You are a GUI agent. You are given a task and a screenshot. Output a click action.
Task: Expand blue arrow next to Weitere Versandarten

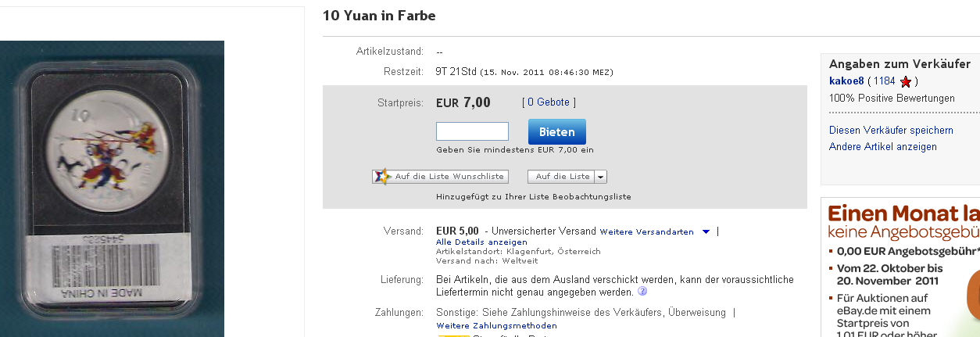click(706, 232)
